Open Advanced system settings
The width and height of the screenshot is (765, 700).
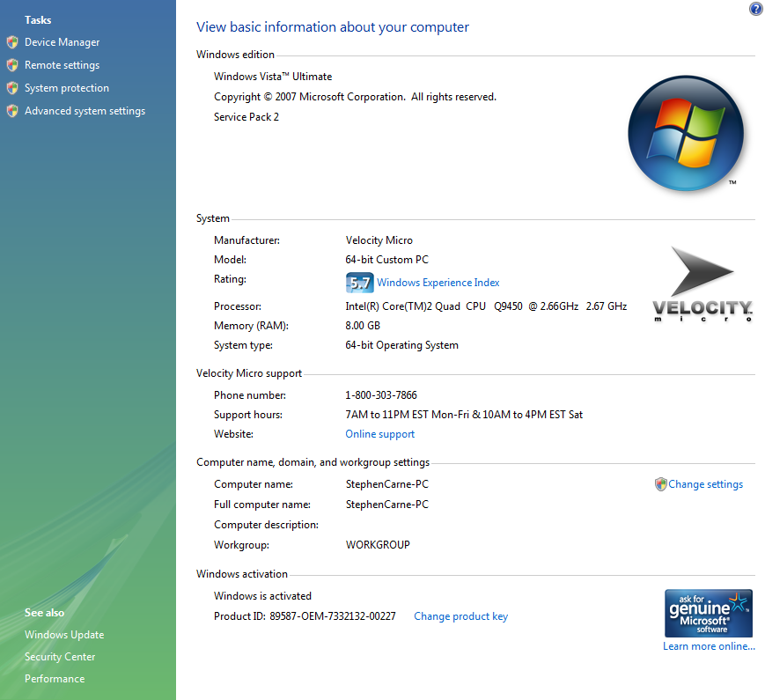pos(85,111)
